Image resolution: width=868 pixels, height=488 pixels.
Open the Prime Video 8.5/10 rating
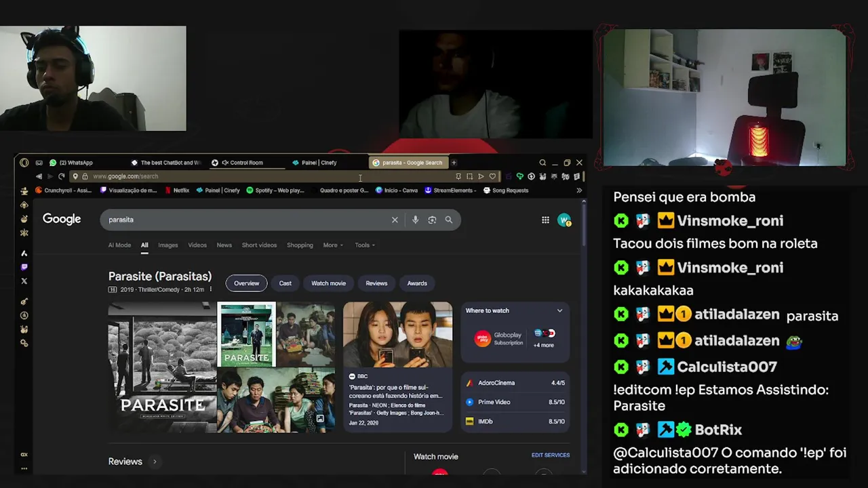[x=515, y=402]
